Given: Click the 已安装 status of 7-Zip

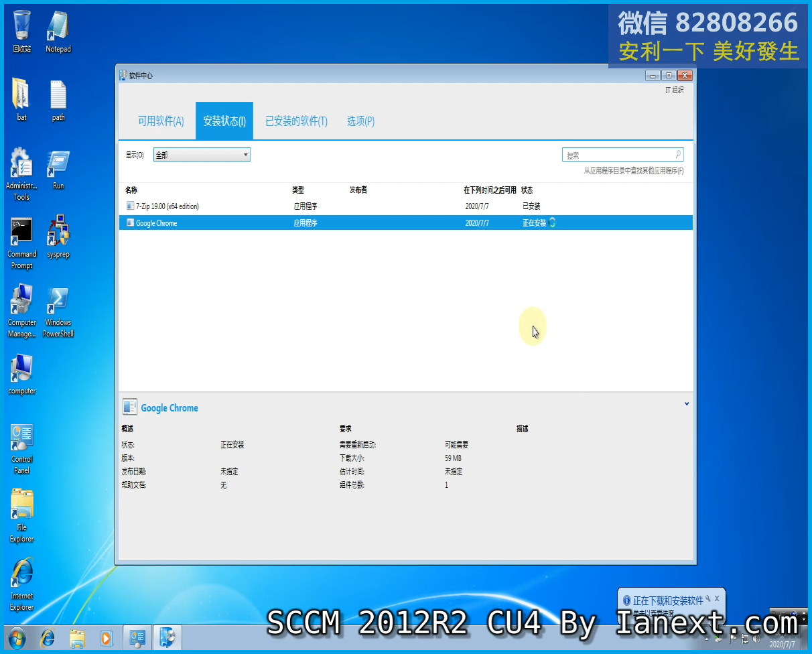Looking at the screenshot, I should coord(531,206).
